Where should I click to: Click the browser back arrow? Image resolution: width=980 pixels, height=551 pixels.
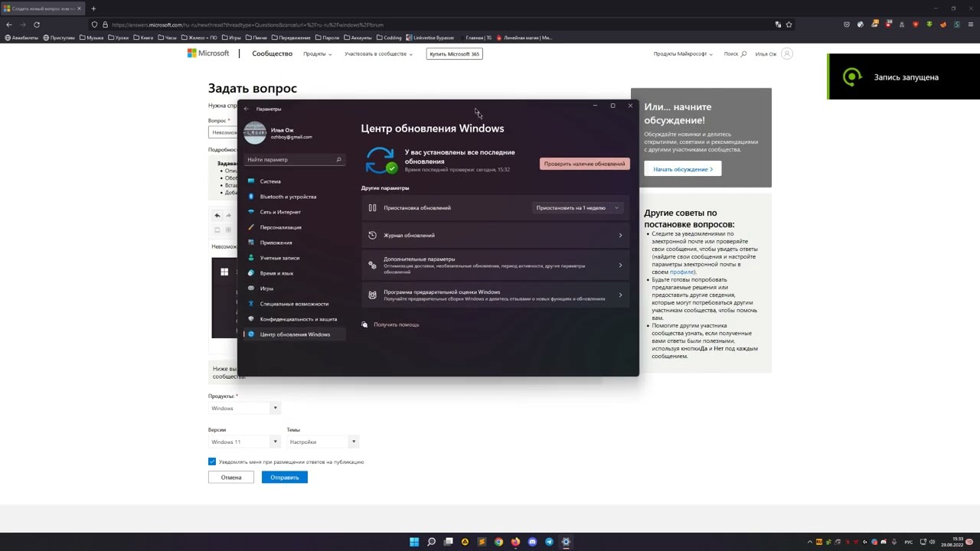[x=8, y=24]
